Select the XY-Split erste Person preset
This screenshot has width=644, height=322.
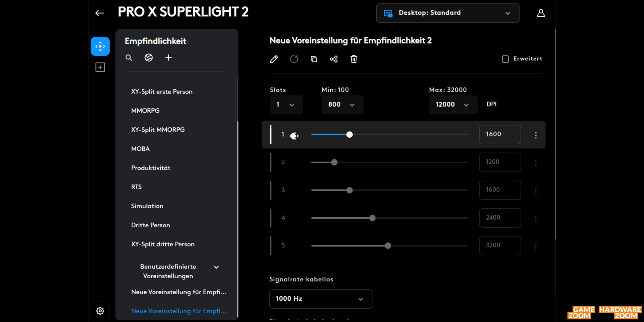pos(162,92)
